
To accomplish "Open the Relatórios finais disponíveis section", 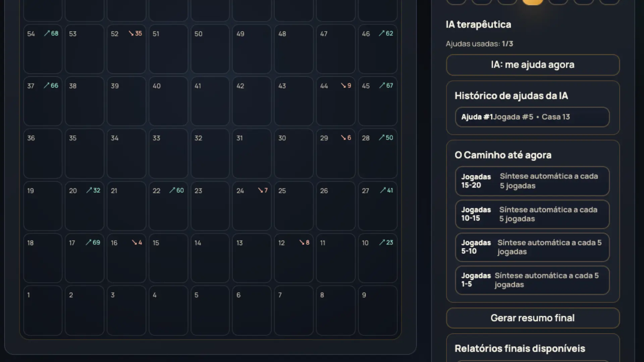I will (x=520, y=348).
